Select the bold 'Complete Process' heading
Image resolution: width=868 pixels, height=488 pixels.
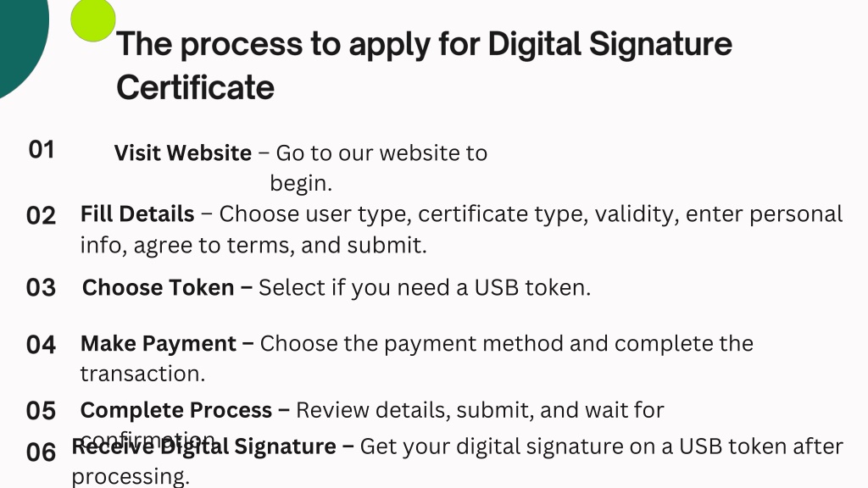tap(176, 410)
